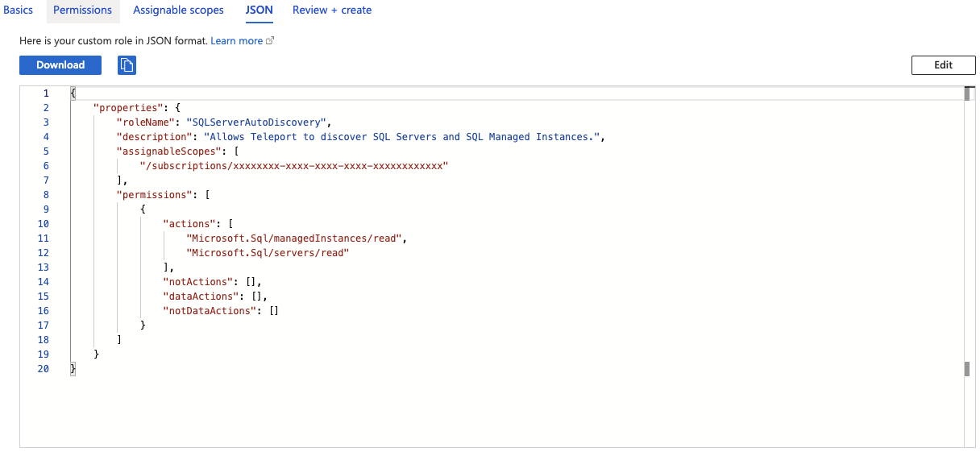980x452 pixels.
Task: Select line number 8 in the gutter
Action: point(46,195)
